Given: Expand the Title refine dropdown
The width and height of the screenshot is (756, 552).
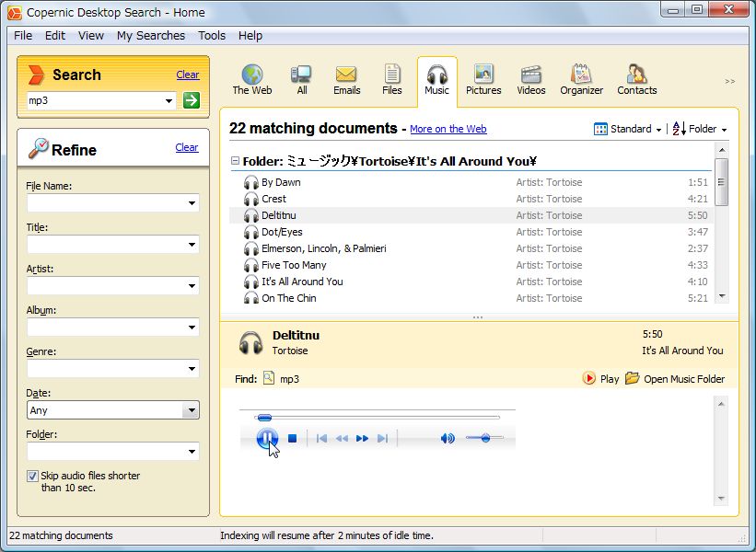Looking at the screenshot, I should pos(192,245).
